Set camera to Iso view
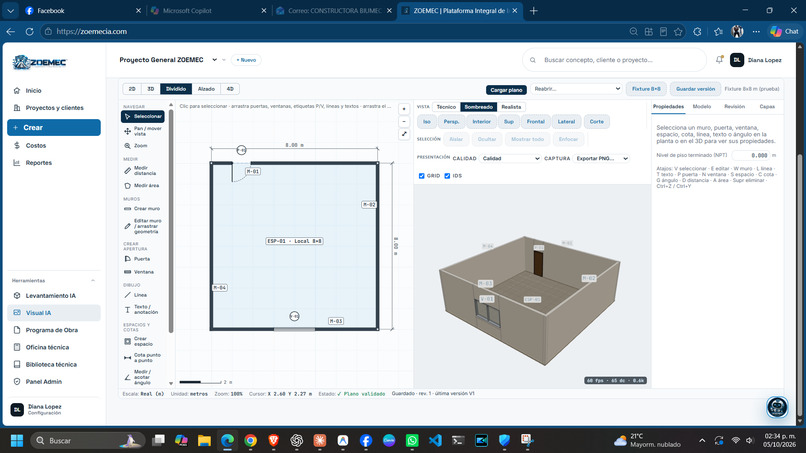 [427, 122]
